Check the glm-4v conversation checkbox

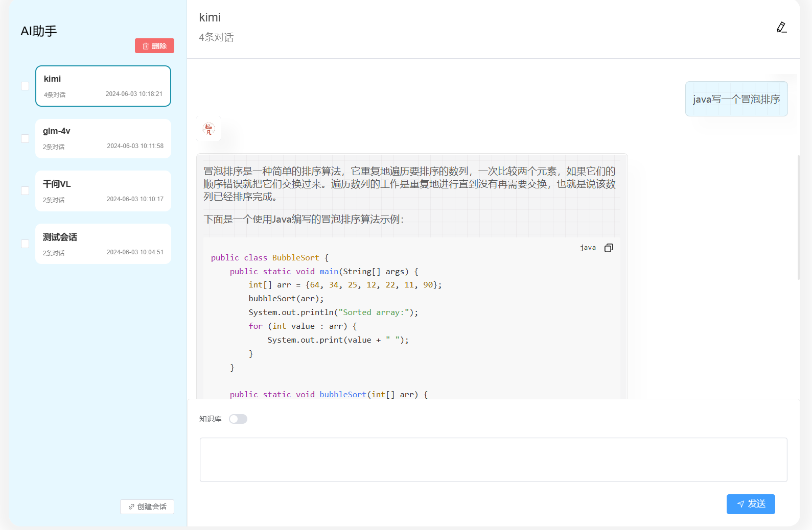point(25,139)
